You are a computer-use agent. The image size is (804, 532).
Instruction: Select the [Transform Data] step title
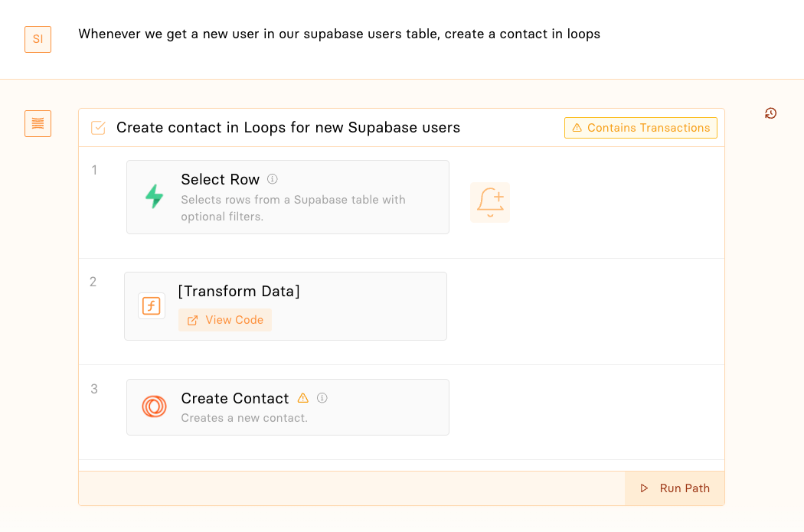(239, 292)
